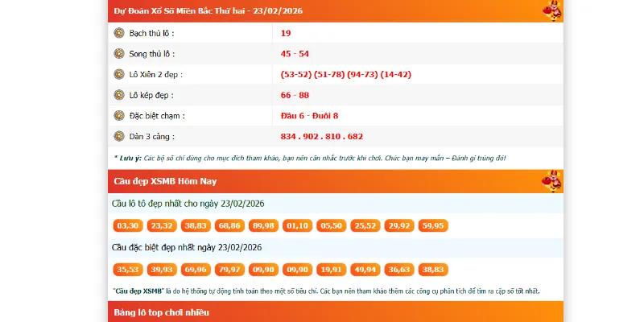
Task: Pick the 01,10 cầu lô pill
Action: pyautogui.click(x=297, y=225)
